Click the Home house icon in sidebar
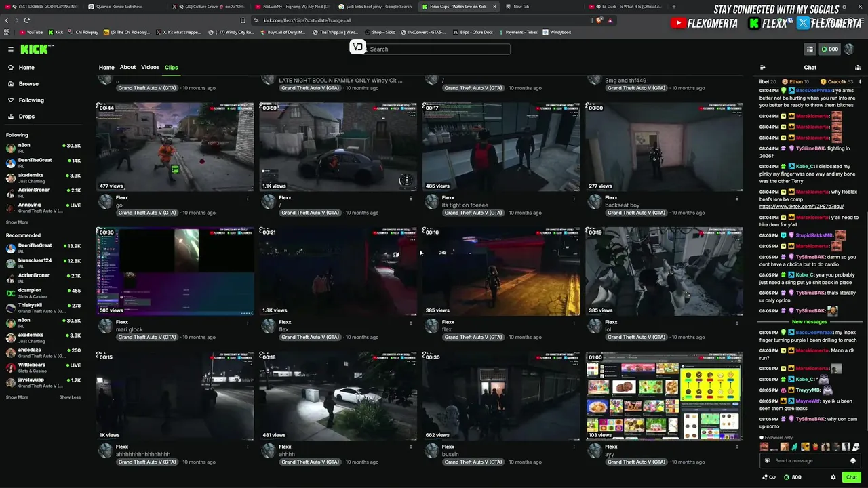The image size is (868, 488). 11,68
